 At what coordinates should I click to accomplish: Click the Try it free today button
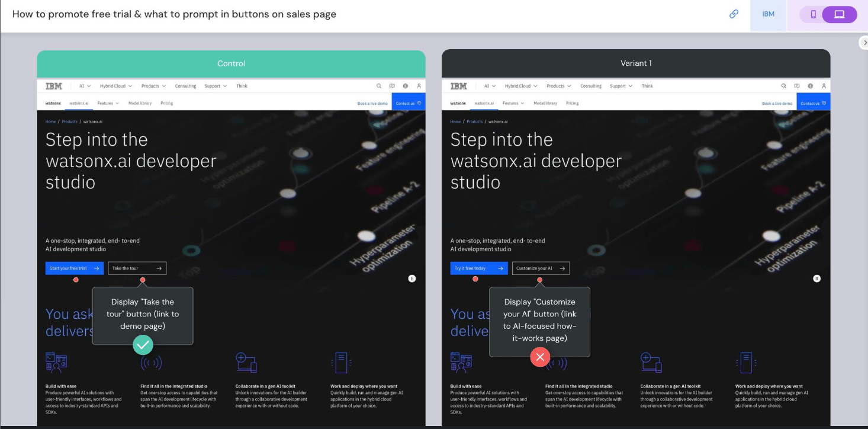(479, 268)
